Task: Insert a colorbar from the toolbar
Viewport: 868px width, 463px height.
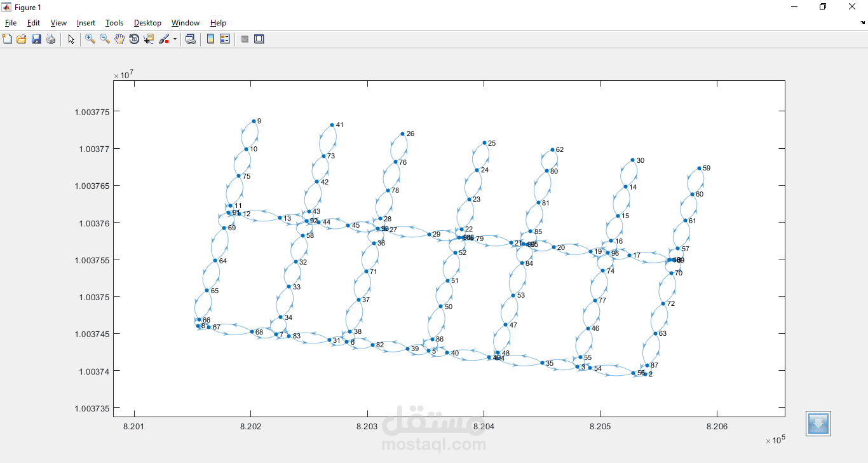Action: pyautogui.click(x=210, y=39)
